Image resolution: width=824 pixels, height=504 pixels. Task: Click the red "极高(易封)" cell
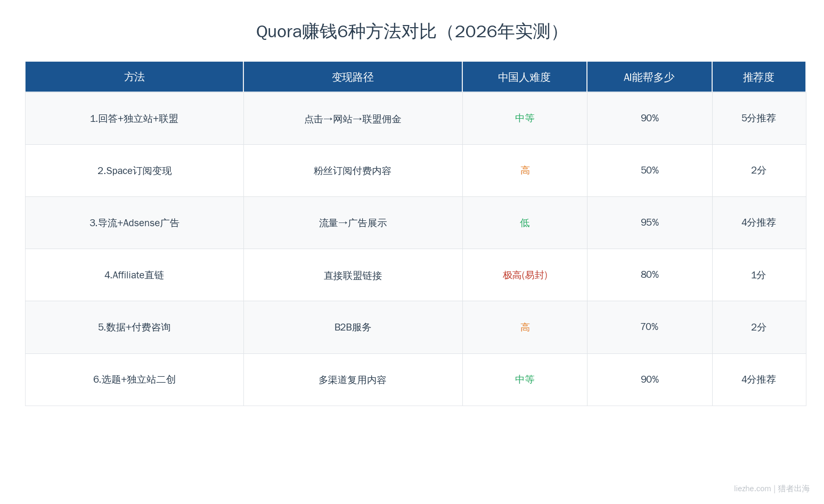click(x=525, y=275)
